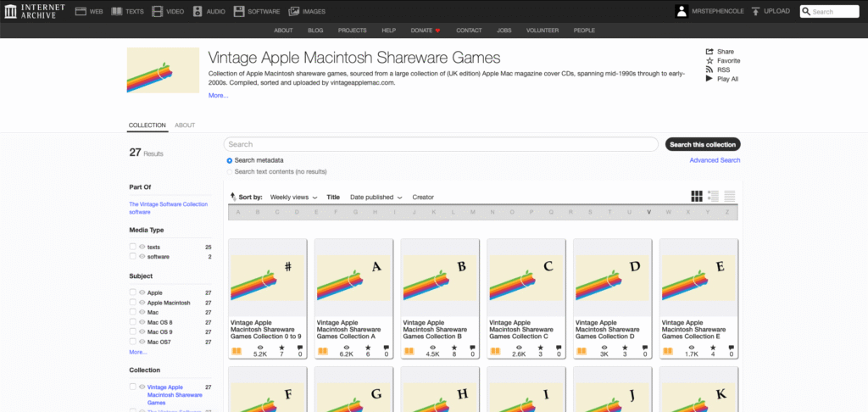Open the Weekly views sort dropdown
Screen dimensions: 868x412
pos(293,198)
